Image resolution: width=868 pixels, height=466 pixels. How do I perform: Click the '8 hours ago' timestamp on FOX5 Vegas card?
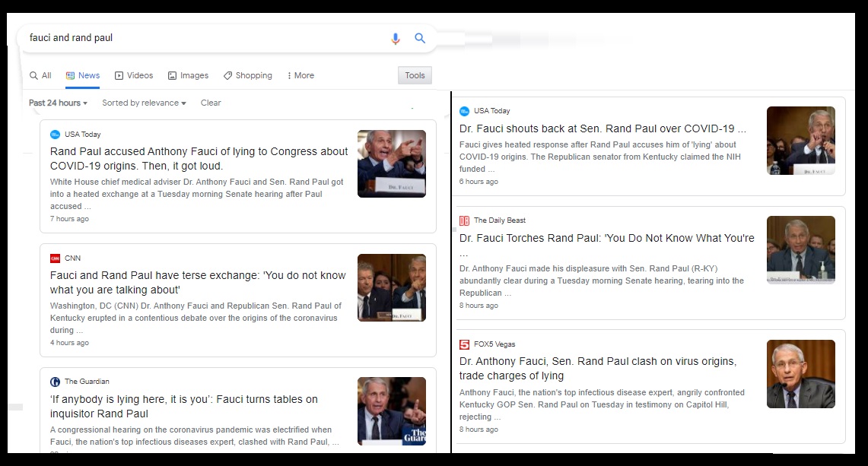point(479,430)
